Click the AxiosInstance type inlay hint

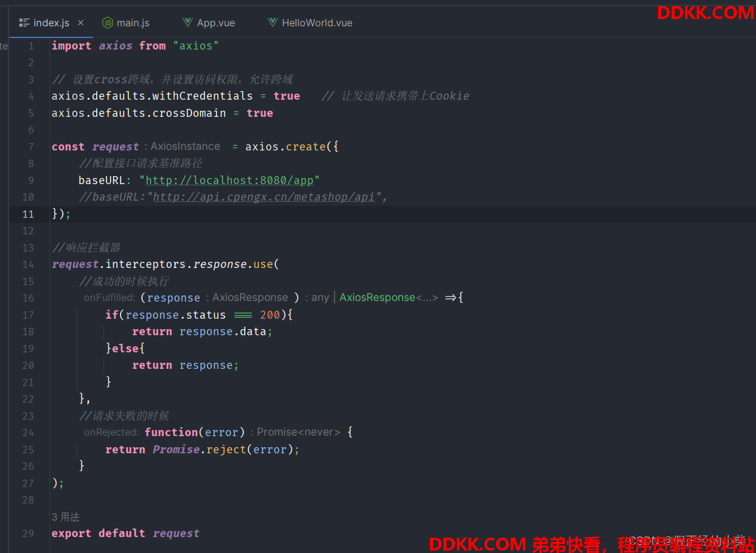[185, 147]
